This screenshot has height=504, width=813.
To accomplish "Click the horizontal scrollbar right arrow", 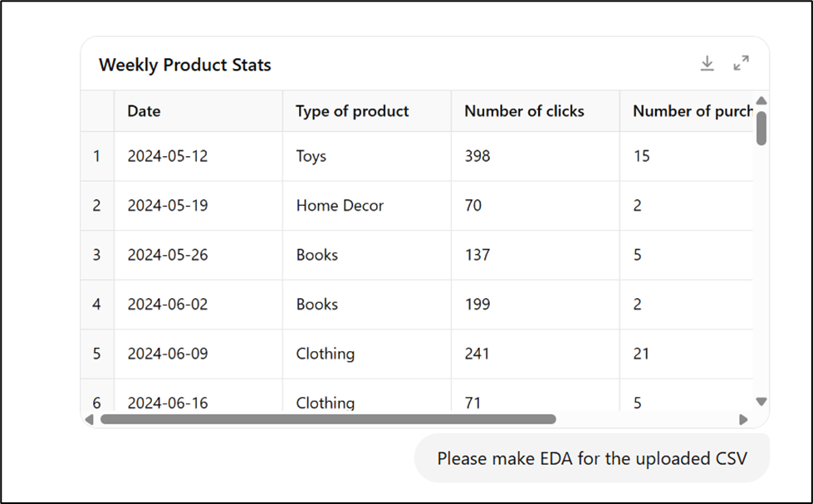I will [743, 419].
